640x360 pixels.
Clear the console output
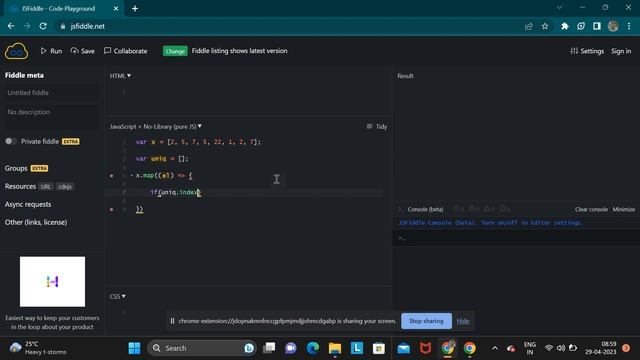click(x=591, y=209)
